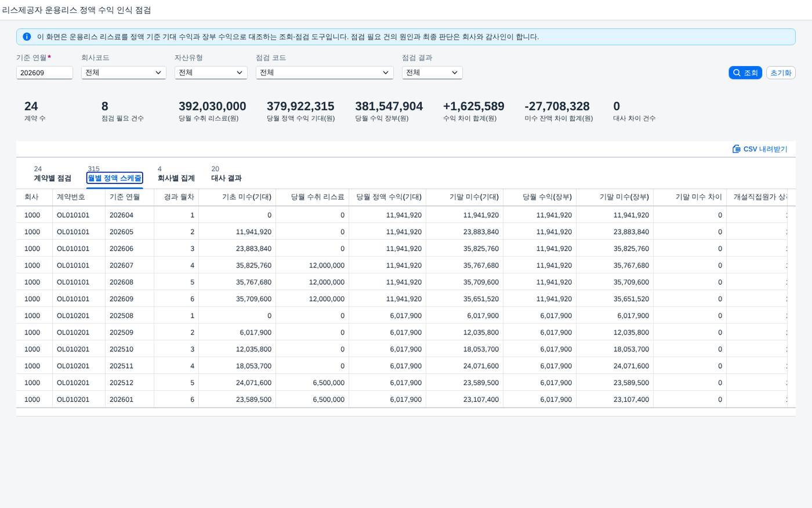The width and height of the screenshot is (812, 508).
Task: Open the 자산유형 dropdown
Action: coord(211,73)
